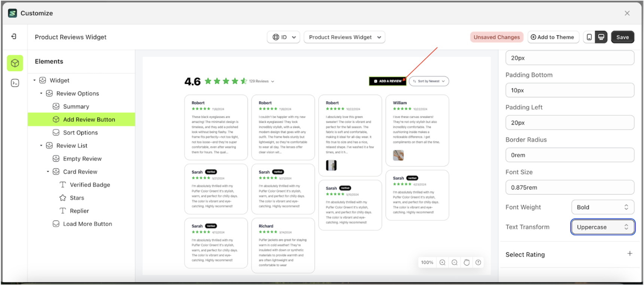Open the Elements cube panel icon
This screenshot has height=285, width=644.
[x=15, y=63]
